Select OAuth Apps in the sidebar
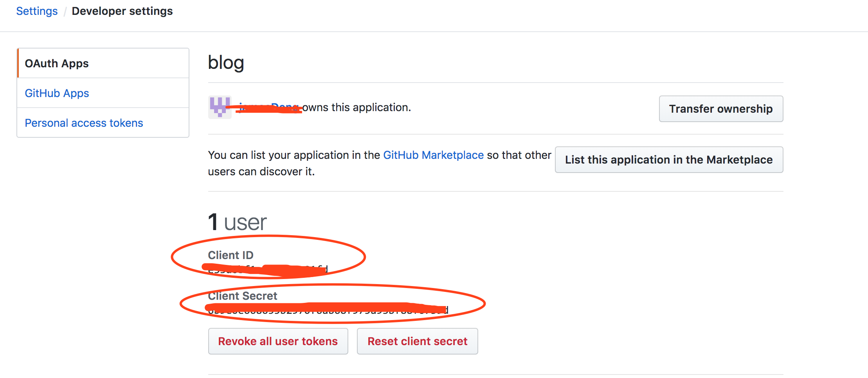This screenshot has height=378, width=868. pos(103,63)
